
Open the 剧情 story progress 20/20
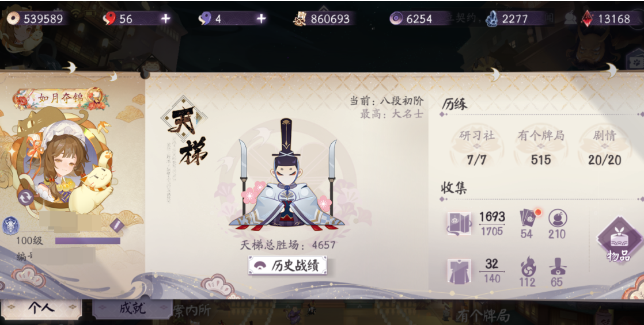(x=605, y=147)
